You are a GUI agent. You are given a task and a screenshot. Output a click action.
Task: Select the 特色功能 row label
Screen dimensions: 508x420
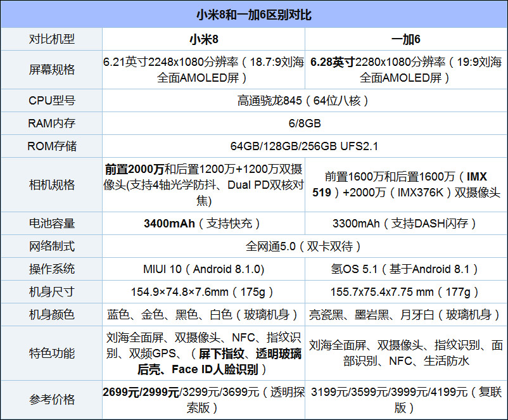click(x=51, y=353)
